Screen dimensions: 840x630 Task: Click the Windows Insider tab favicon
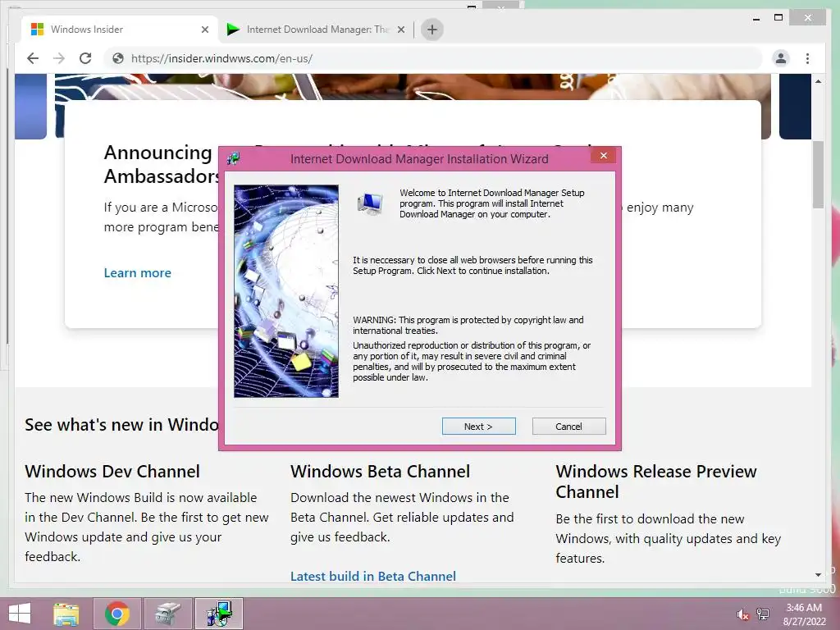(x=37, y=30)
